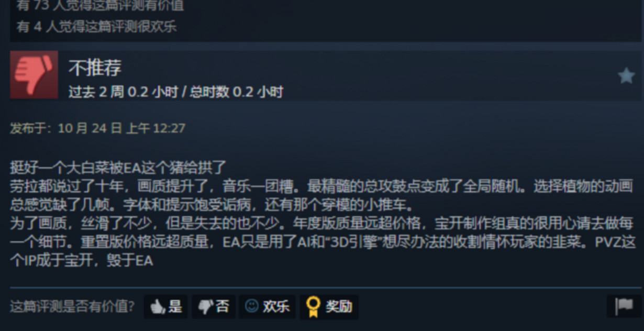Click the thumbs-down icon beside 否
This screenshot has width=644, height=331.
pos(206,307)
